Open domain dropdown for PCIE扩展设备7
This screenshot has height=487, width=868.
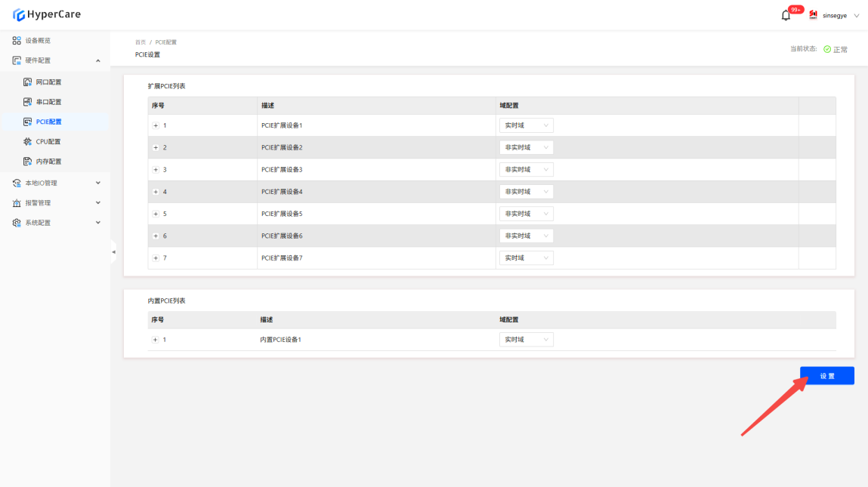pyautogui.click(x=526, y=258)
